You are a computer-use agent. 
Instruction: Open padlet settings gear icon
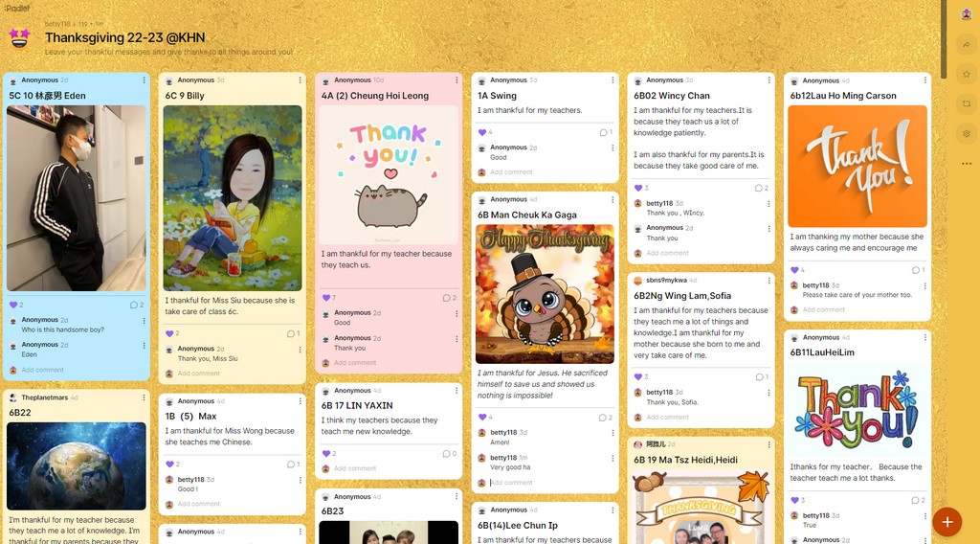pyautogui.click(x=967, y=133)
